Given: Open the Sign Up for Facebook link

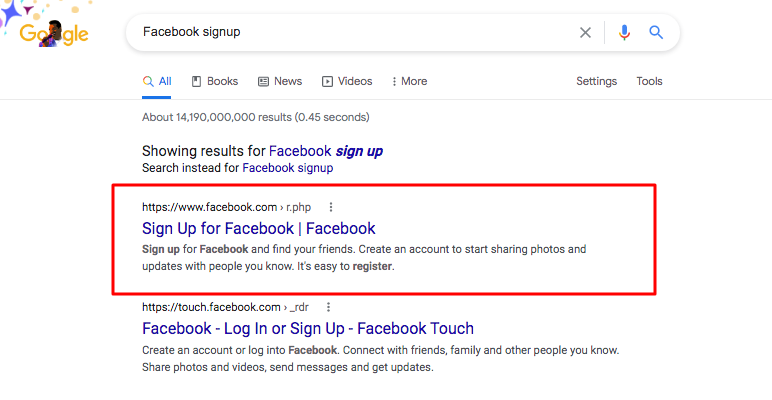Looking at the screenshot, I should 258,229.
